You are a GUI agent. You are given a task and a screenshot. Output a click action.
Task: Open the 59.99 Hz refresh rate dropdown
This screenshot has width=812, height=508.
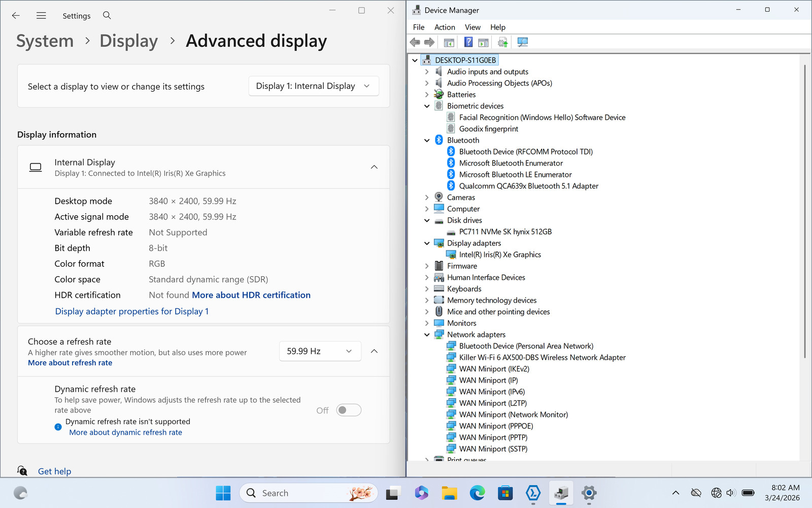320,351
